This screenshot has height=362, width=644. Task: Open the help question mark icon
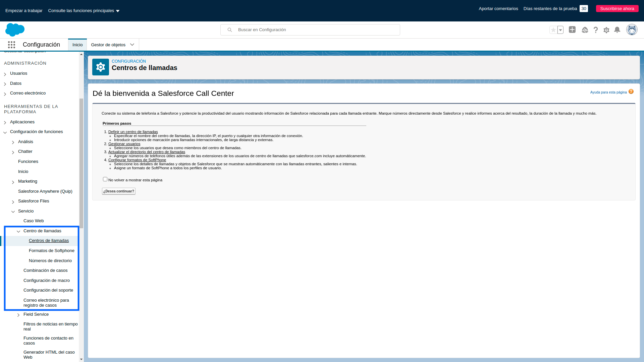click(x=596, y=29)
